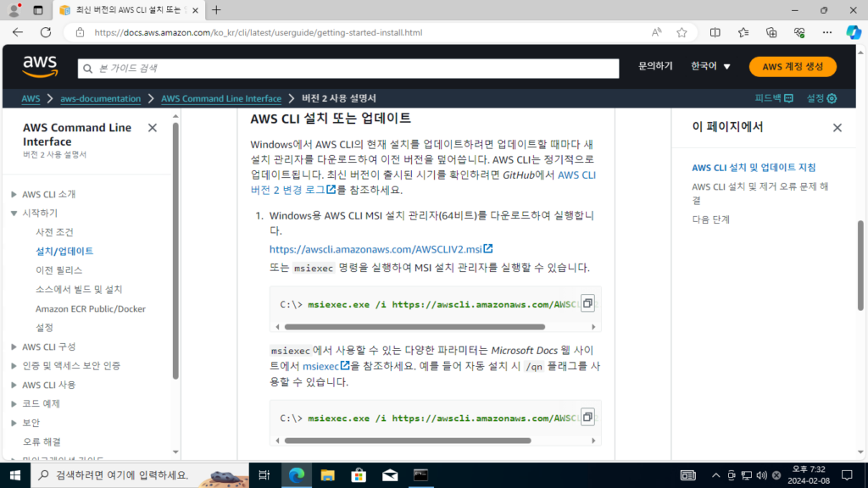The width and height of the screenshot is (868, 488).
Task: Open 오류 해결 navigation item
Action: (x=42, y=441)
